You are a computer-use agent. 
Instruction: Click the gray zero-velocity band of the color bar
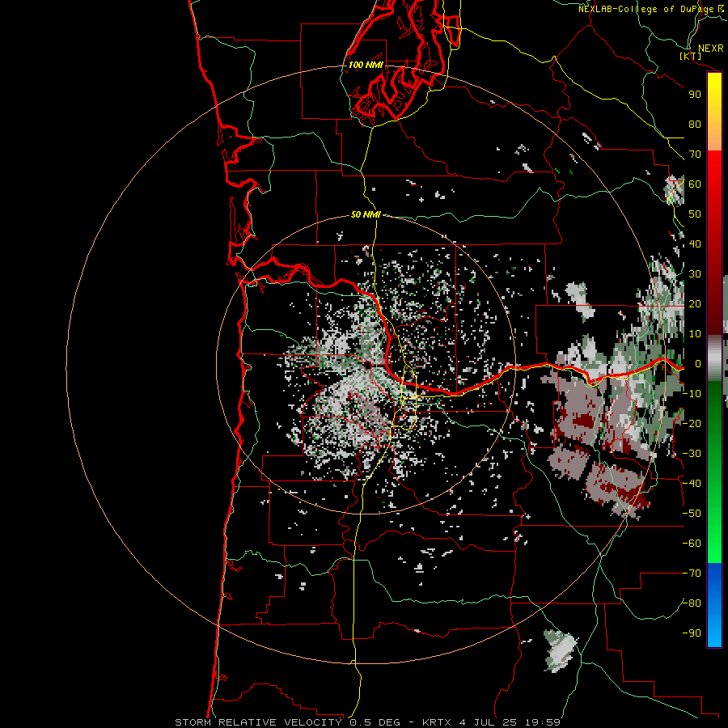[714, 358]
